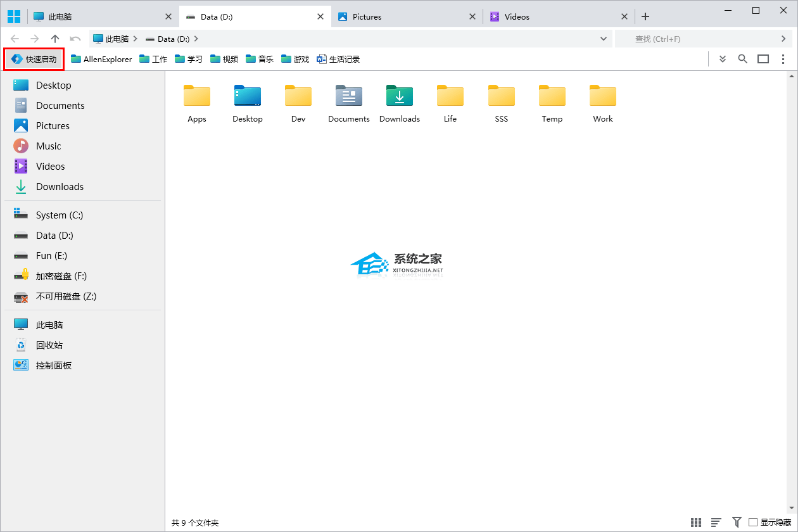Click the 快速启动 quick launch button

click(x=34, y=60)
